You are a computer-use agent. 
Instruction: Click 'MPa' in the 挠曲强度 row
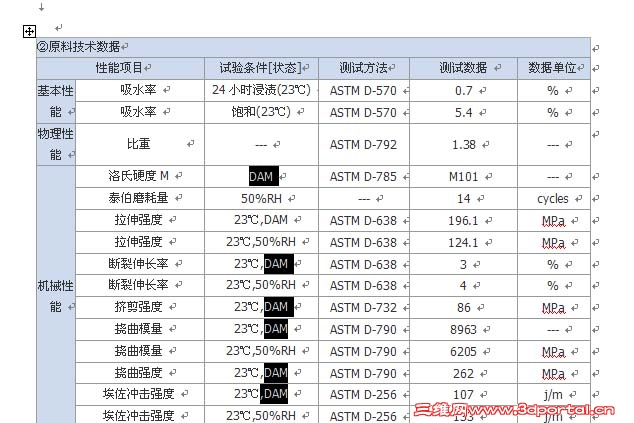click(554, 373)
